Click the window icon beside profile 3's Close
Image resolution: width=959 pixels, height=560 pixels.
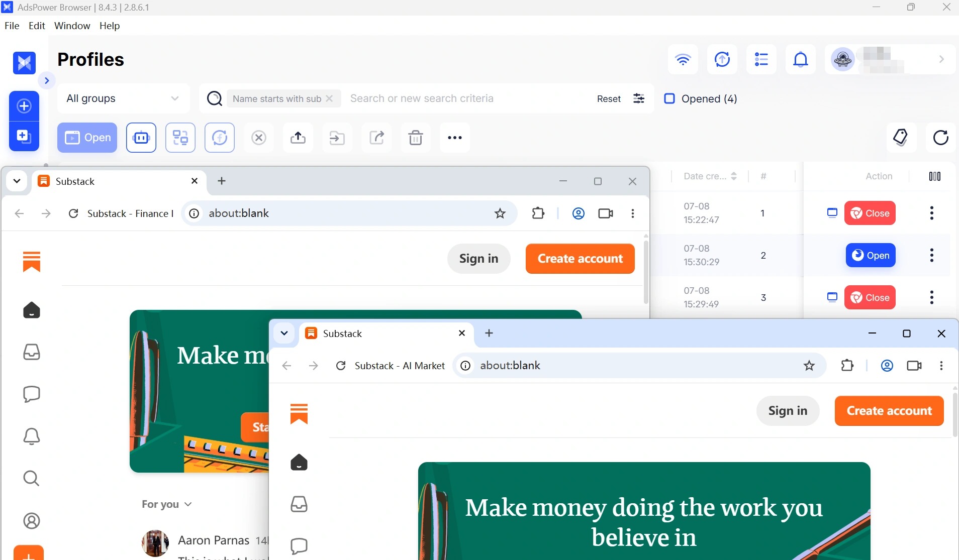tap(832, 297)
